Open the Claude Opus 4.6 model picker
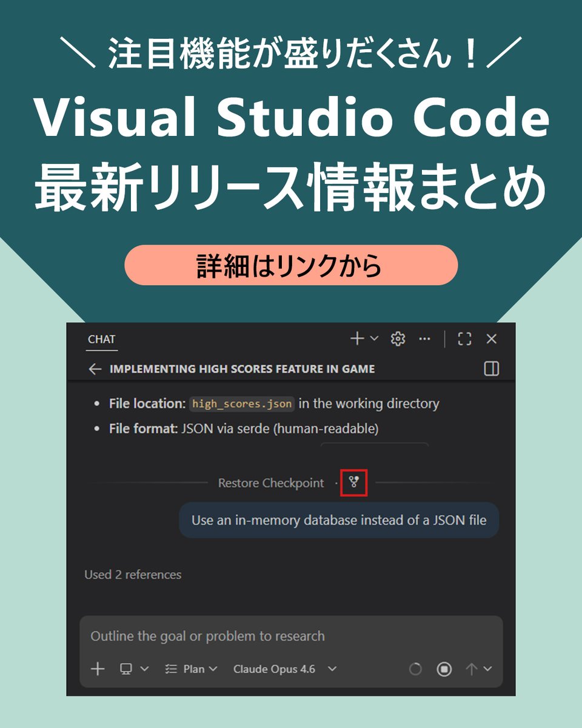The height and width of the screenshot is (728, 582). [x=284, y=669]
